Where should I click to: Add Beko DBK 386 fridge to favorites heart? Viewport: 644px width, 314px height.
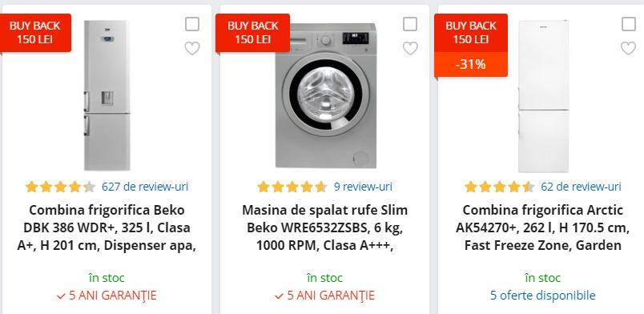192,49
